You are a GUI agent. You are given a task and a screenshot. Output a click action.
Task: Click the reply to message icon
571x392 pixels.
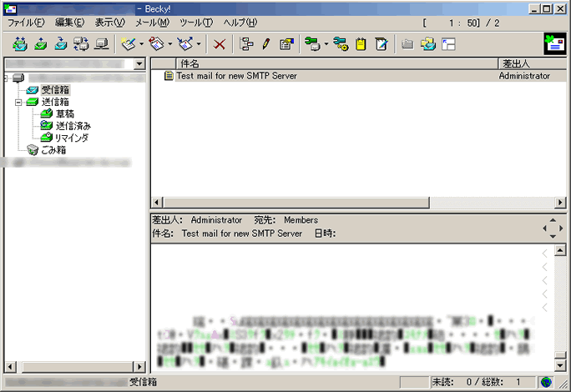(x=157, y=44)
